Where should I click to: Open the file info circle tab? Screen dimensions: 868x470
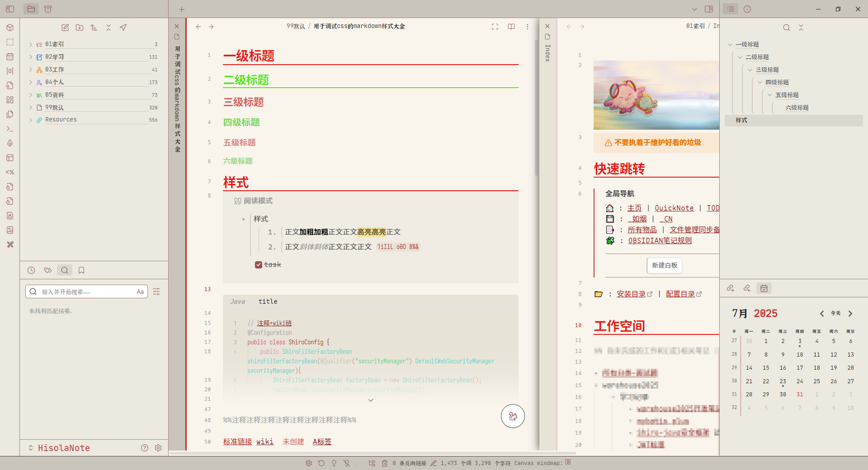click(x=747, y=9)
